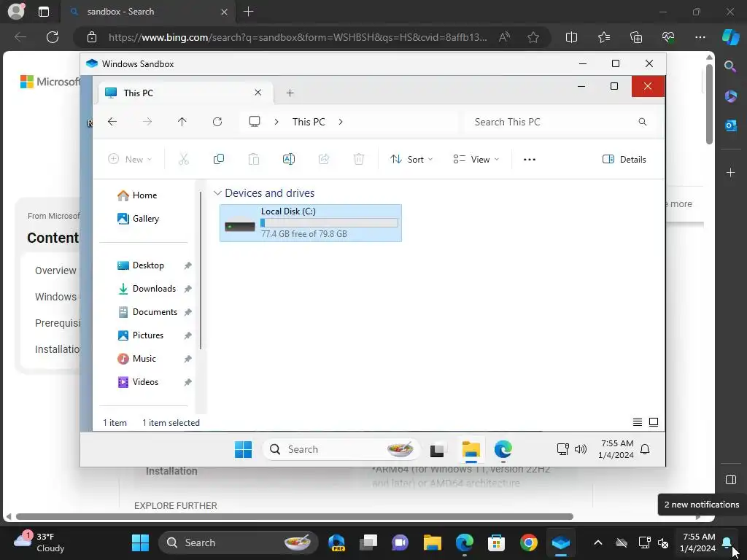
Task: Jump to Overview in the Bing Contents list
Action: pyautogui.click(x=55, y=271)
